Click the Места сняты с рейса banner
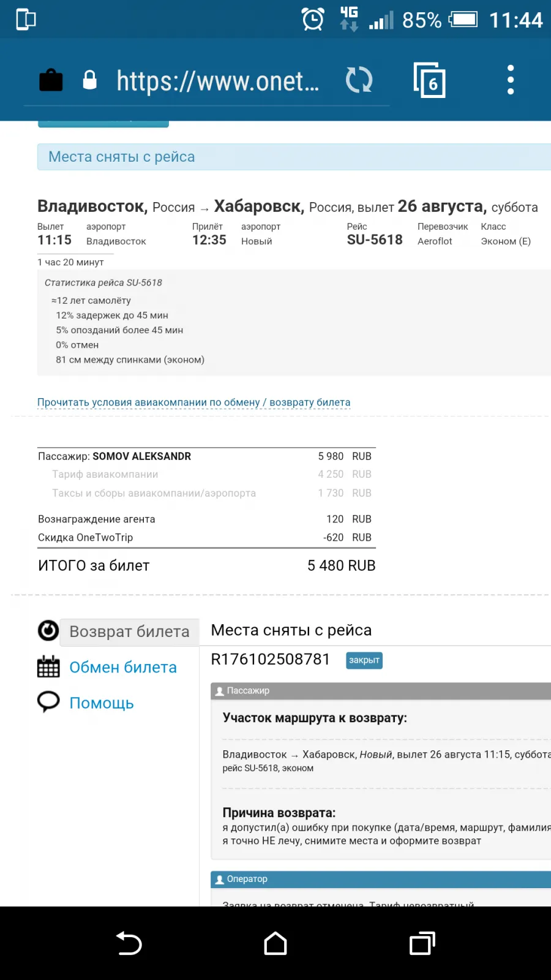Image resolution: width=551 pixels, height=980 pixels. pos(294,157)
